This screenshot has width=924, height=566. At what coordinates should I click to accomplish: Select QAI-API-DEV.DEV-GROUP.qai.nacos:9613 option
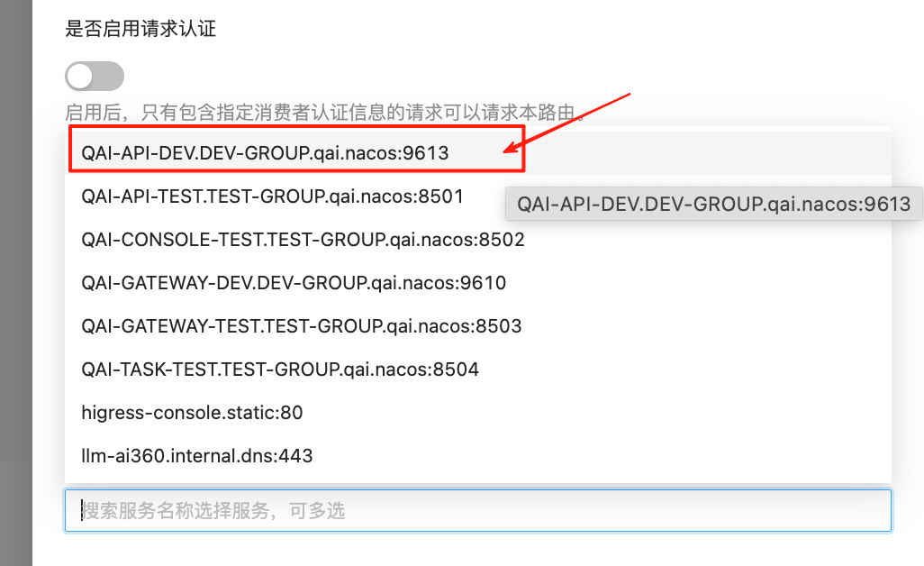coord(478,152)
